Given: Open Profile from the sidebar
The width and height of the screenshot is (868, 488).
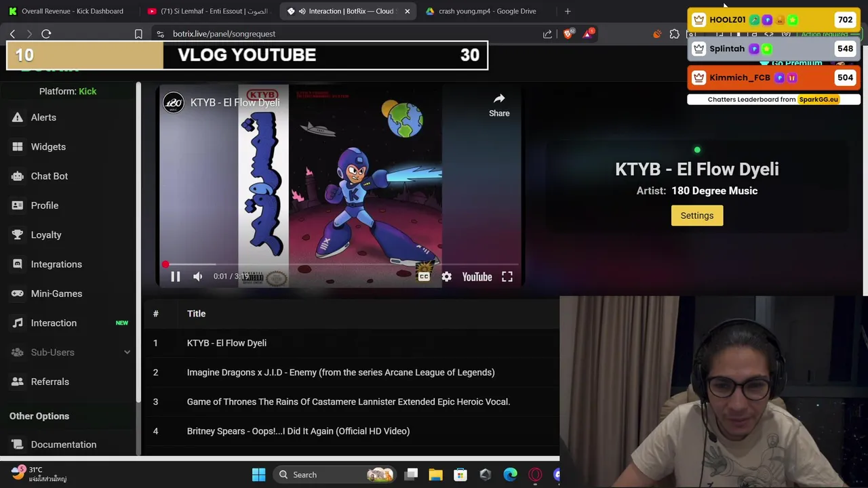Looking at the screenshot, I should click(45, 205).
